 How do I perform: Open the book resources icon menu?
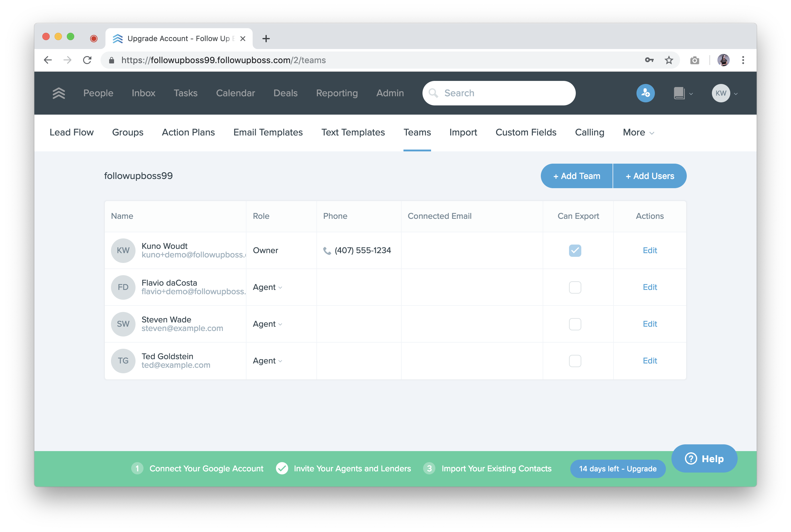click(682, 93)
